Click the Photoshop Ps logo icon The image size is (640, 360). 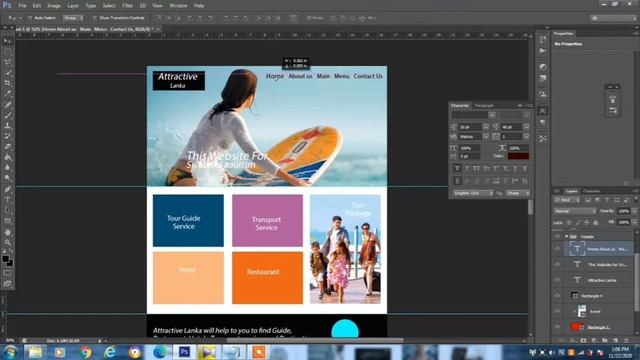click(7, 5)
